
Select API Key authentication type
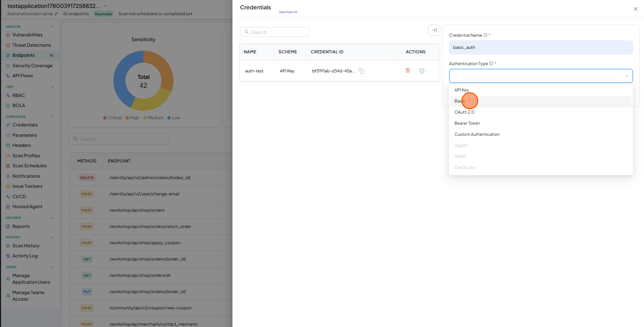[x=541, y=90]
